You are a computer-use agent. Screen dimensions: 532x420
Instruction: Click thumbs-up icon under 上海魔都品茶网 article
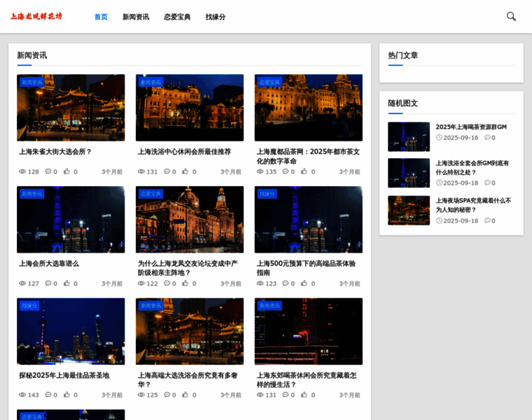[x=304, y=171]
